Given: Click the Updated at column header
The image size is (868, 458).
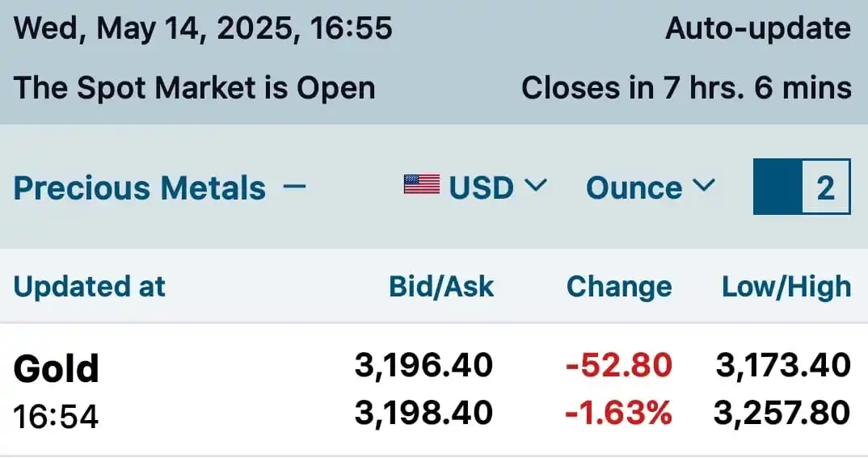Looking at the screenshot, I should coord(89,287).
